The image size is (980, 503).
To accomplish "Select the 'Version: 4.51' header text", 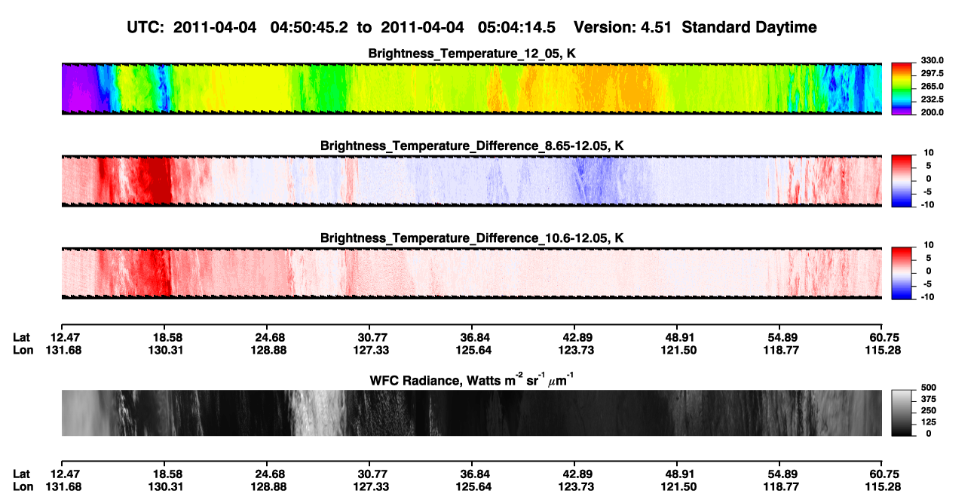I will [x=623, y=27].
